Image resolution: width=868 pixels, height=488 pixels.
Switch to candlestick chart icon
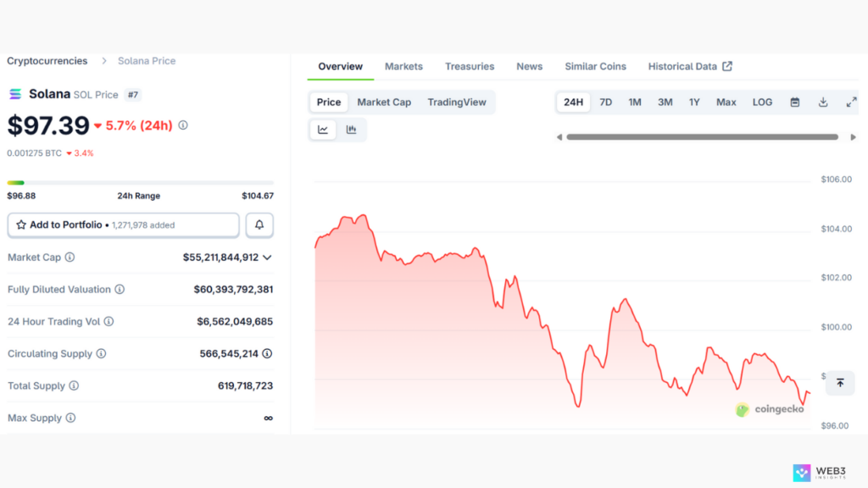tap(351, 130)
